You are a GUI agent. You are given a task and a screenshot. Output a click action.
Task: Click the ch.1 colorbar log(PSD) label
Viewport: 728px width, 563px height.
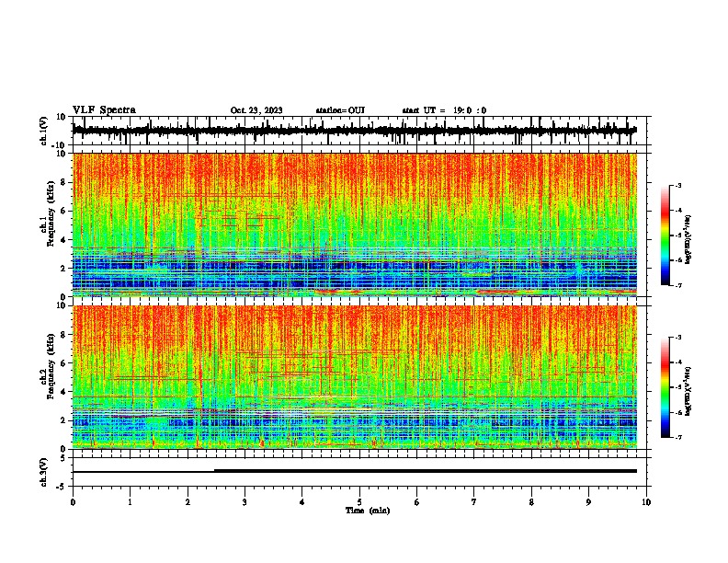click(x=688, y=240)
